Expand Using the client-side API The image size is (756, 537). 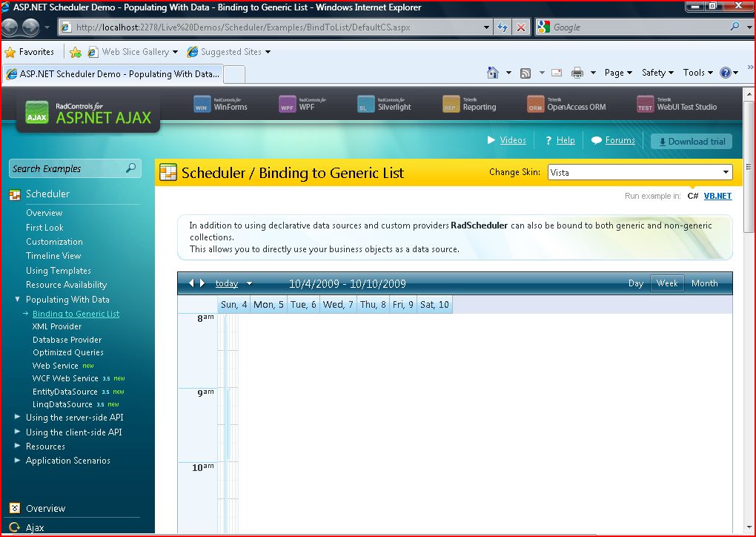point(17,432)
